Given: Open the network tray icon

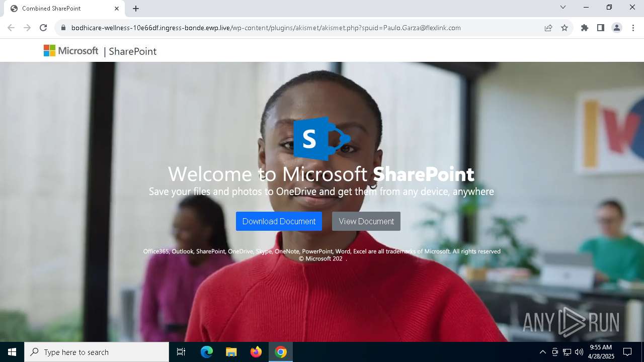Looking at the screenshot, I should click(567, 352).
